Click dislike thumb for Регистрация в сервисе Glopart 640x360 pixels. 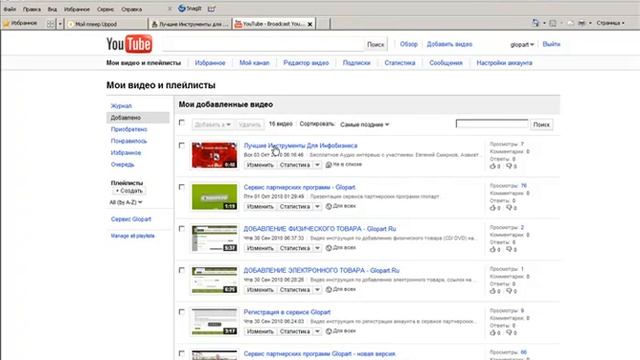coord(509,333)
